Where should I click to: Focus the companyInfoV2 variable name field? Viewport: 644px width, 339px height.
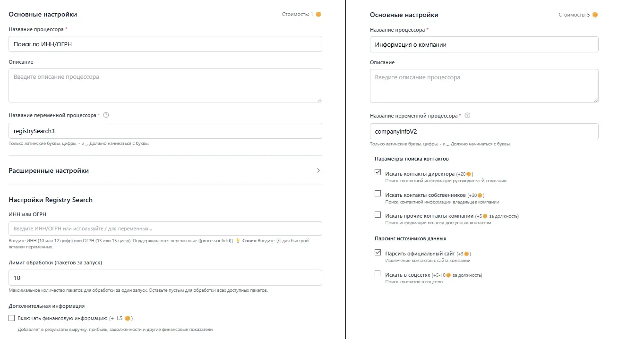coord(484,131)
